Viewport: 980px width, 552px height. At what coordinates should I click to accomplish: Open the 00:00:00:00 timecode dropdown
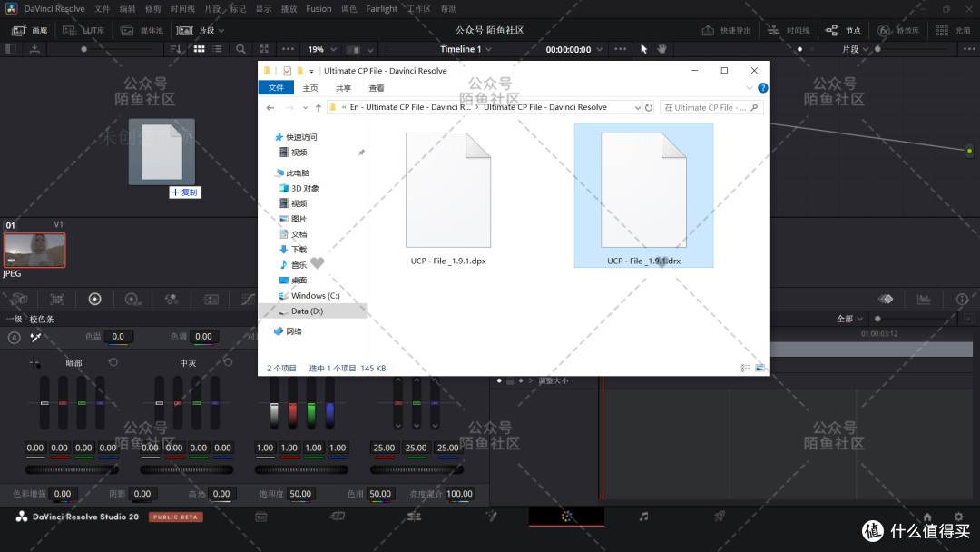(573, 49)
